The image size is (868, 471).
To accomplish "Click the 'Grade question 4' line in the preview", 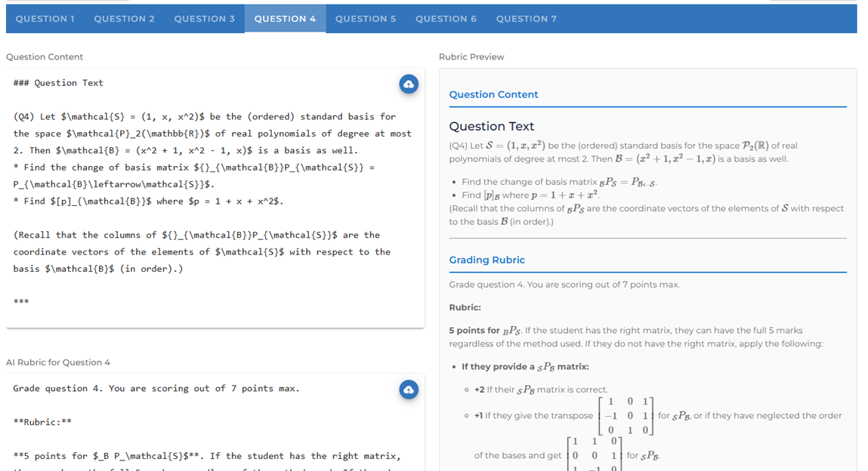I will click(564, 285).
